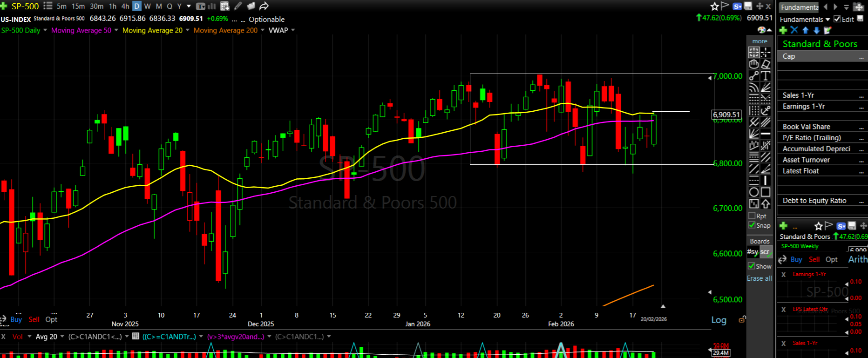The height and width of the screenshot is (358, 868).
Task: Click the more link above drawing tools
Action: pyautogui.click(x=759, y=41)
